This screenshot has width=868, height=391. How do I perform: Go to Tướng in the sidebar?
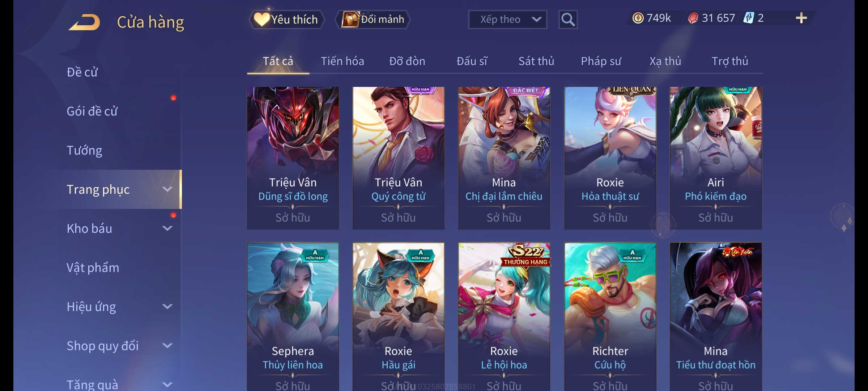coord(84,150)
